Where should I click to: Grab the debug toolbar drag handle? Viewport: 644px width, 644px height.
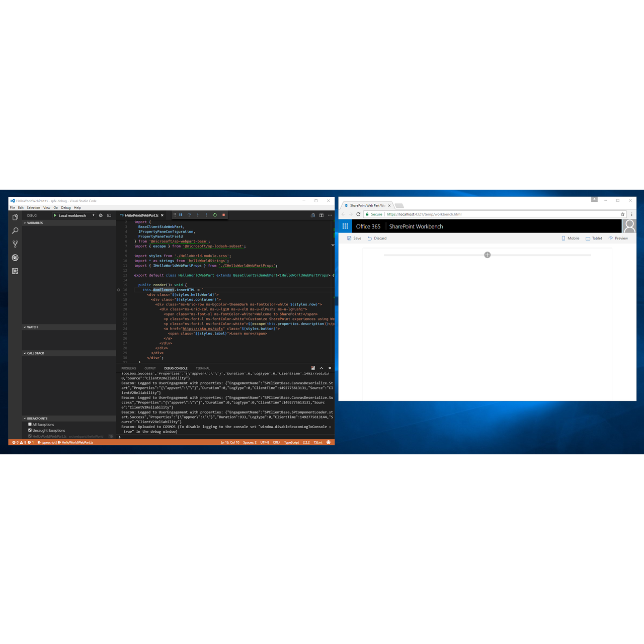[175, 215]
